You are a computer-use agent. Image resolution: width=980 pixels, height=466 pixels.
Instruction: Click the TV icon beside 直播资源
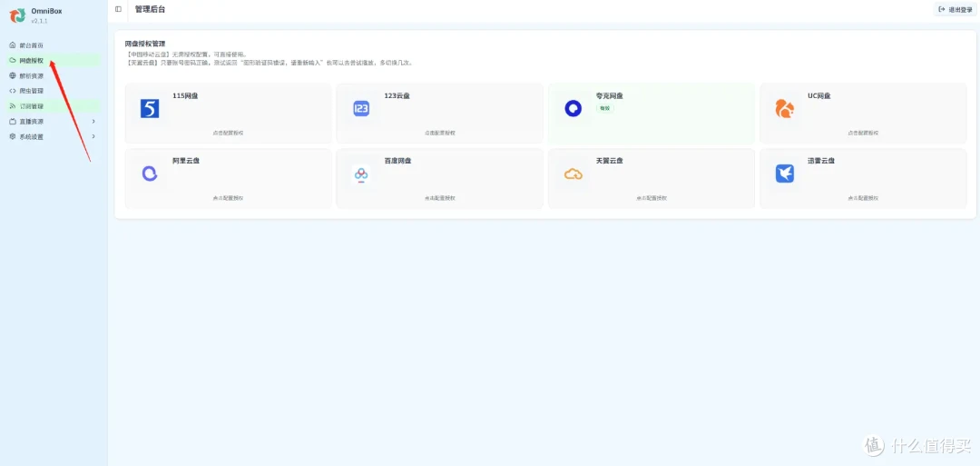tap(13, 122)
